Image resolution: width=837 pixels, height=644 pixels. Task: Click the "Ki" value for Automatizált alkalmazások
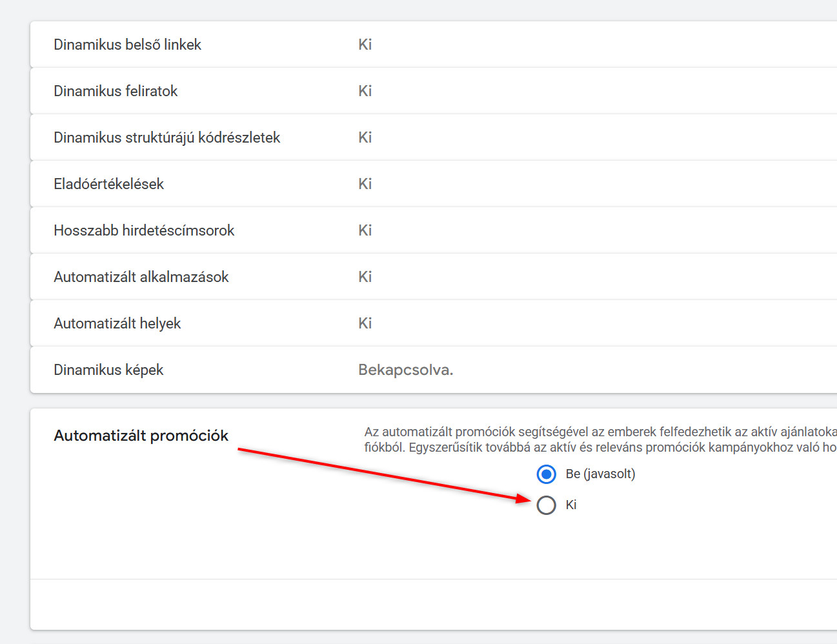(x=365, y=277)
